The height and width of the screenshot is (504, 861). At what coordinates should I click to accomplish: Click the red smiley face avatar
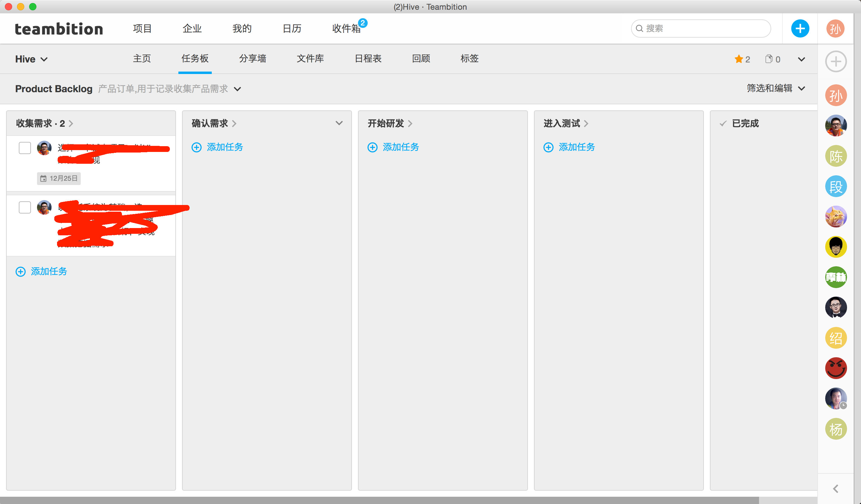pos(836,368)
